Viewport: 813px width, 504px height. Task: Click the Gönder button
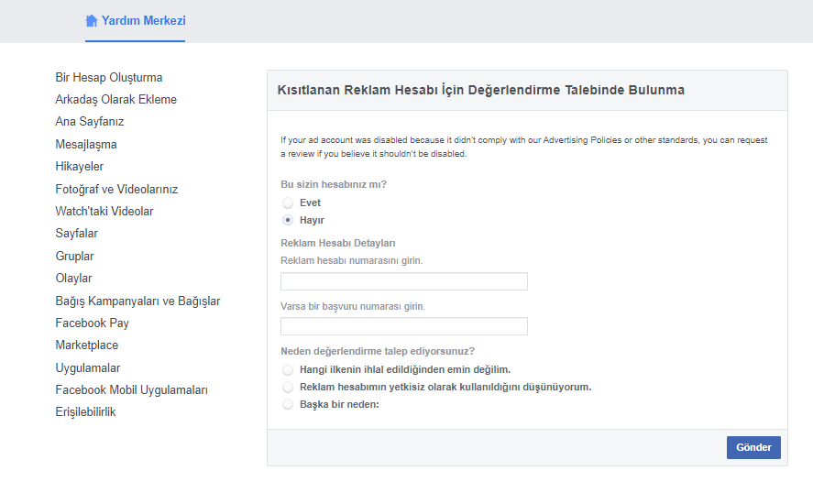[753, 447]
